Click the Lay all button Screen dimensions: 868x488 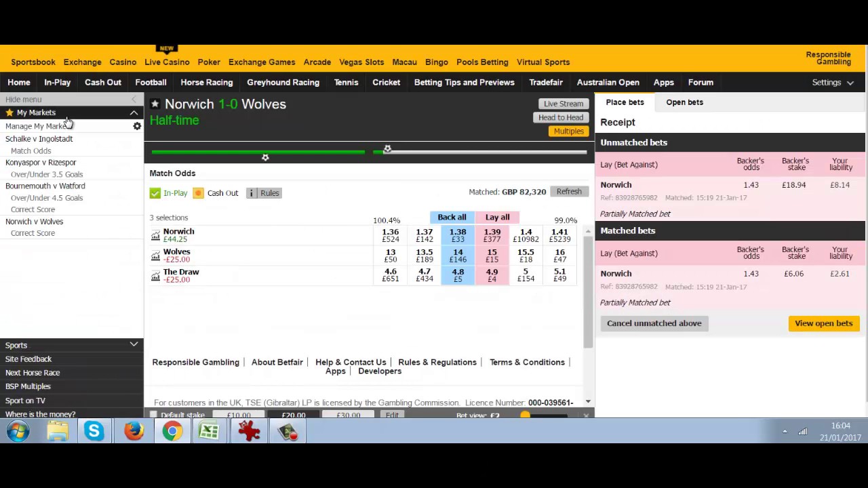coord(497,217)
